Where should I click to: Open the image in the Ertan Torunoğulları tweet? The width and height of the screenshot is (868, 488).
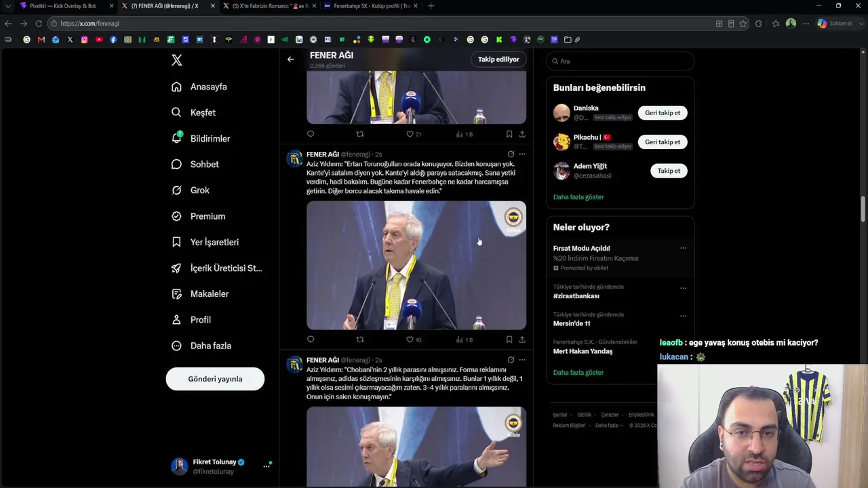416,266
